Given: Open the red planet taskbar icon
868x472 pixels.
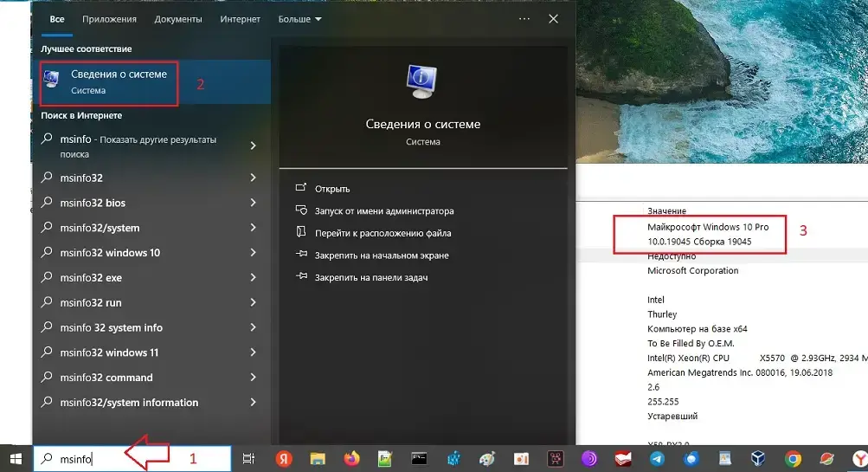Looking at the screenshot, I should click(x=827, y=459).
